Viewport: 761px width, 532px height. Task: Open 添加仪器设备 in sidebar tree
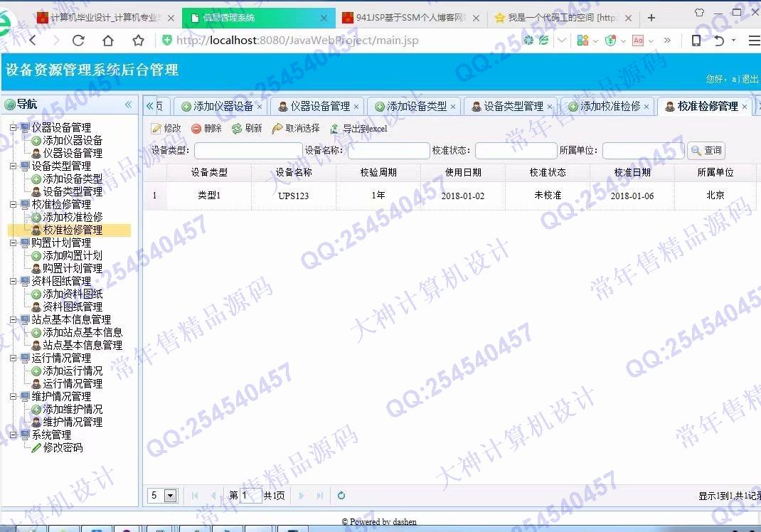(x=73, y=141)
